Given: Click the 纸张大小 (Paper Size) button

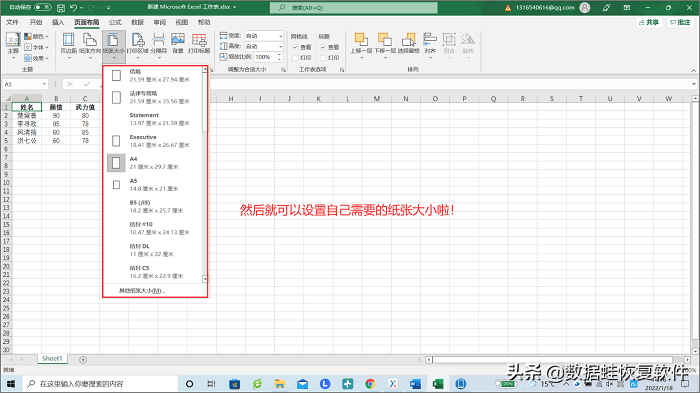Looking at the screenshot, I should click(x=113, y=46).
